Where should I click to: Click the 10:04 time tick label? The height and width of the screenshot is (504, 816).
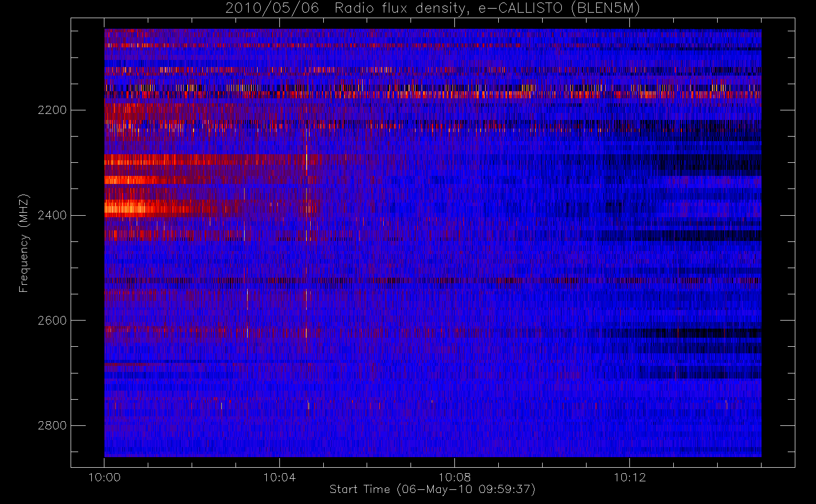279,477
